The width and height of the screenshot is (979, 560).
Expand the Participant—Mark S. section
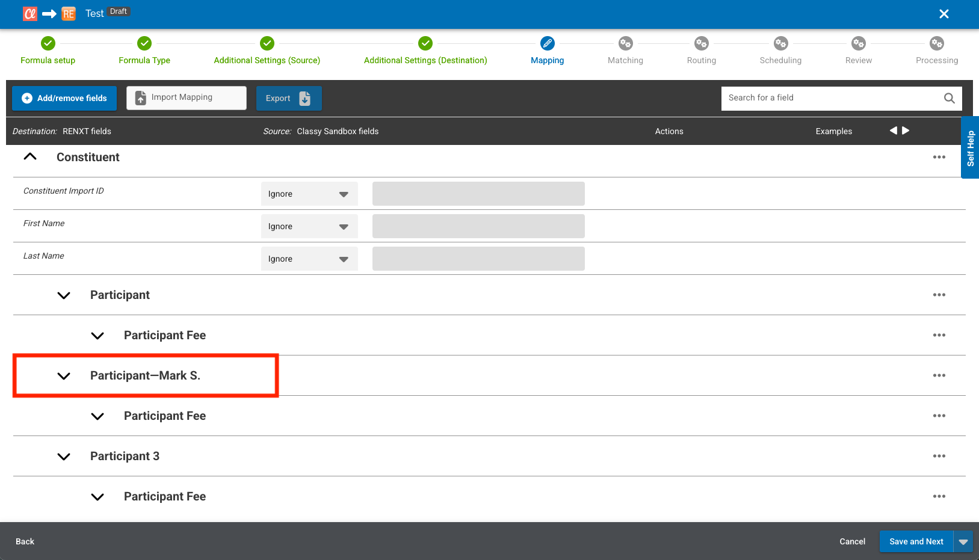64,376
